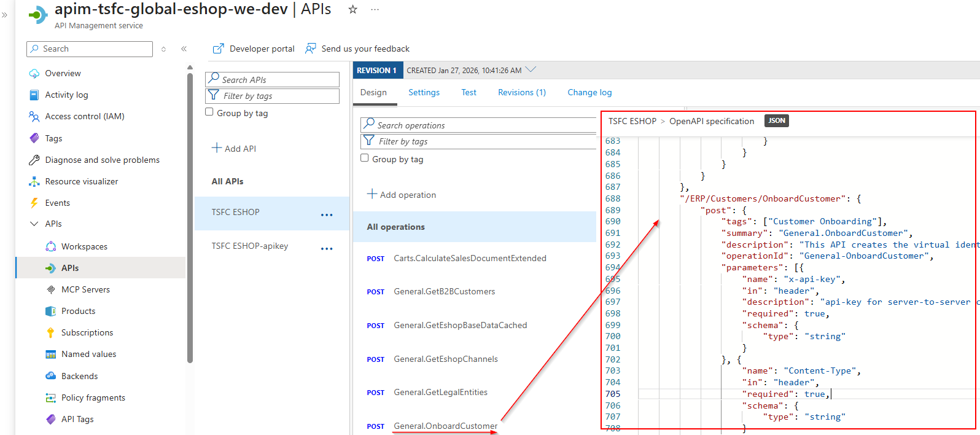Screen dimensions: 980x435
Task: Click the API Tags icon
Action: (51, 419)
